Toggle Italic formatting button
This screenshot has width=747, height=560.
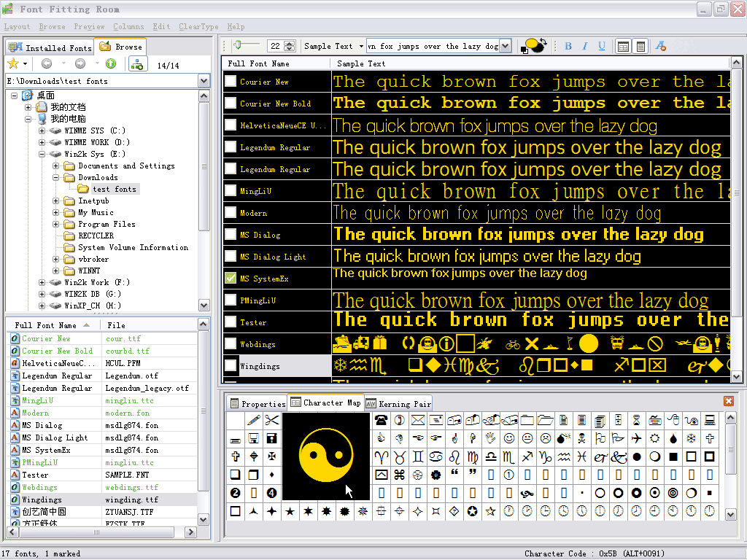click(x=586, y=46)
